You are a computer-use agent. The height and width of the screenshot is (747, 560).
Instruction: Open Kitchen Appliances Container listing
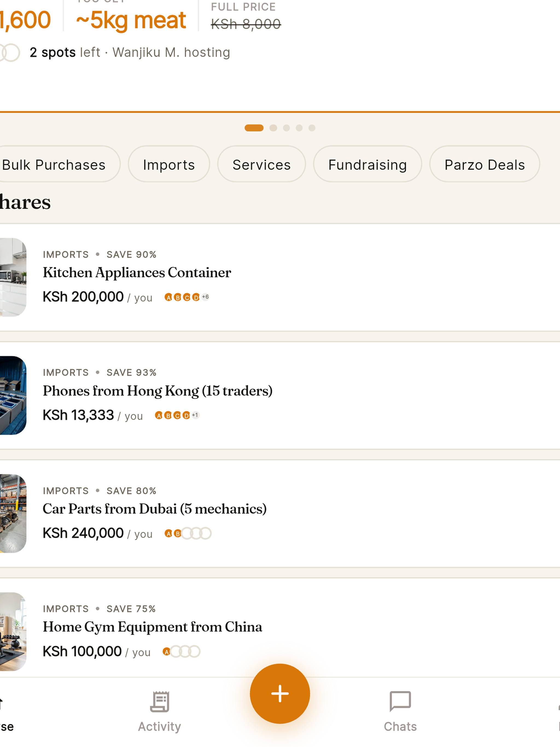[280, 277]
